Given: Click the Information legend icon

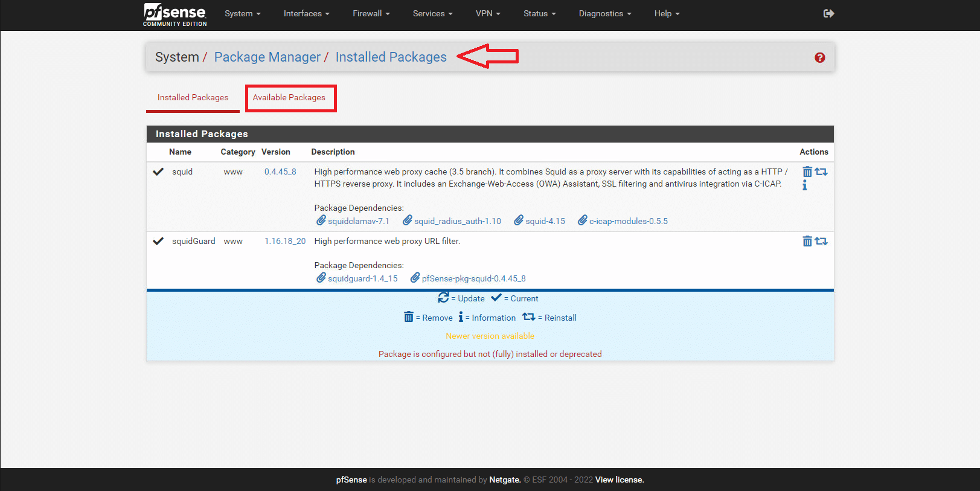Looking at the screenshot, I should tap(461, 317).
